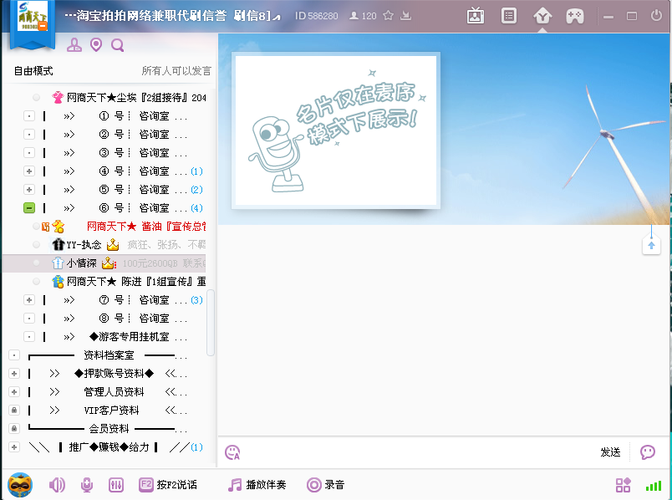Open the apps grid icon
Viewport: 672px width, 500px height.
pyautogui.click(x=623, y=485)
